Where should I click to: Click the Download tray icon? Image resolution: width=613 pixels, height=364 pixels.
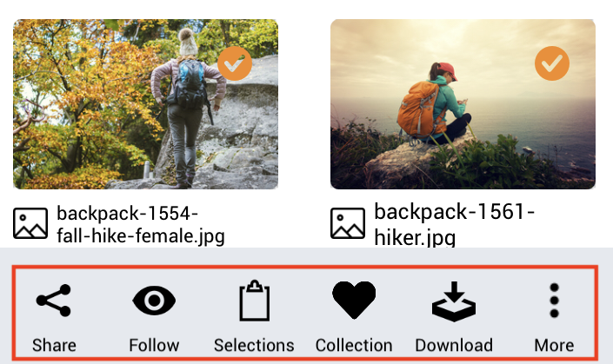coord(454,301)
